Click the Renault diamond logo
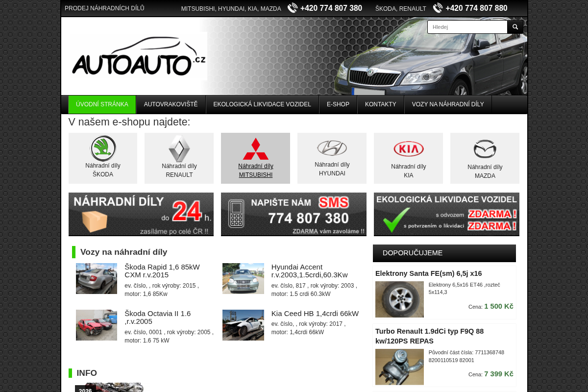The image size is (588, 392). 179,148
